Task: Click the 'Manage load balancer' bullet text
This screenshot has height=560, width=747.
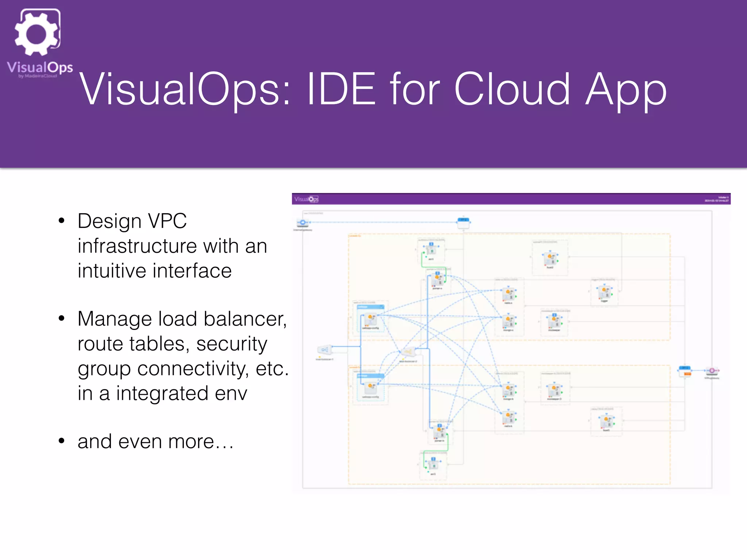Action: coord(183,356)
